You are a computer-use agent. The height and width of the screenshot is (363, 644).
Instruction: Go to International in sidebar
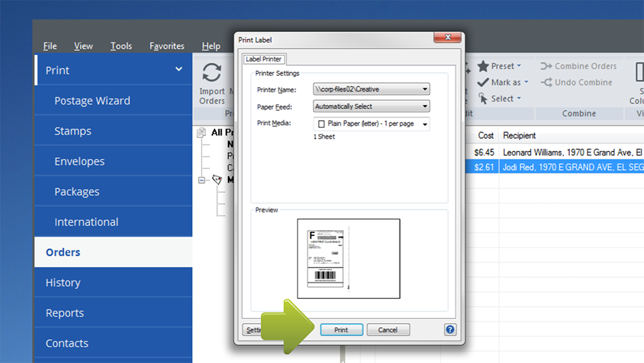113,222
